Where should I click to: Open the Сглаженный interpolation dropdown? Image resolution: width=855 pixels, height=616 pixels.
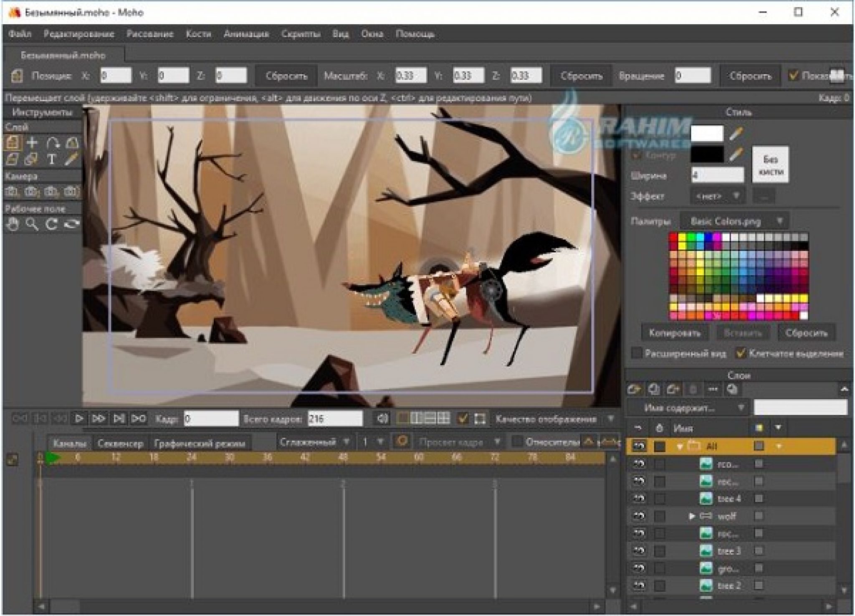[314, 442]
